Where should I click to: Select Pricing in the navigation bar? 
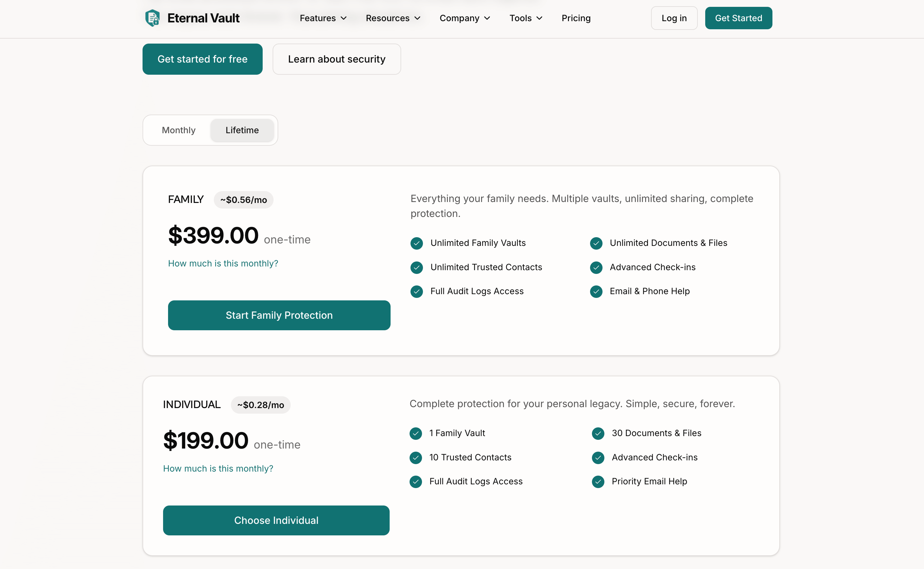pyautogui.click(x=576, y=18)
